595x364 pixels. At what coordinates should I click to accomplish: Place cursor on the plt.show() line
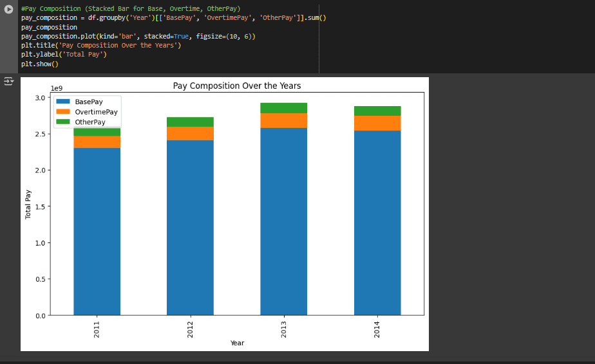[x=40, y=64]
